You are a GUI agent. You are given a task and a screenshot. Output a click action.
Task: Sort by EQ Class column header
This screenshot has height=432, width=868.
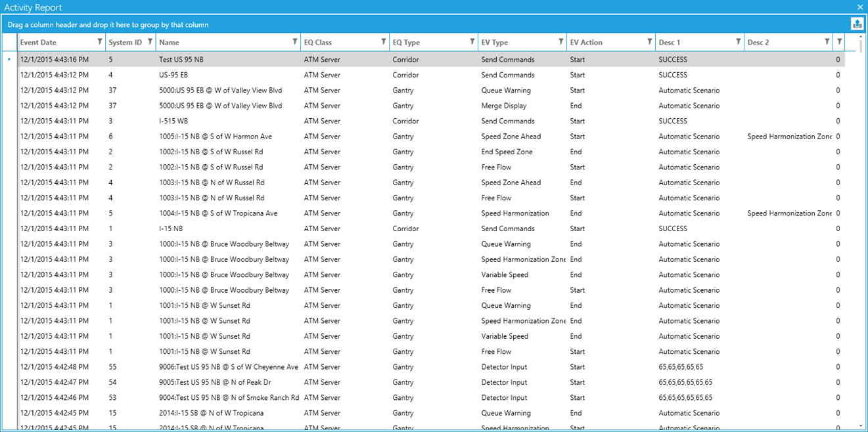coord(318,42)
